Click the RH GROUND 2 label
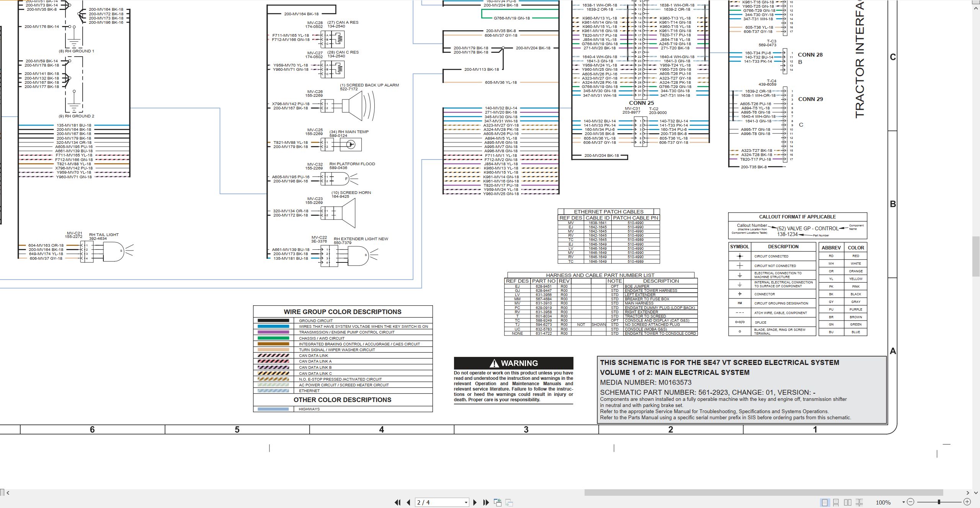Viewport: 980px width, 508px height. pyautogui.click(x=76, y=116)
